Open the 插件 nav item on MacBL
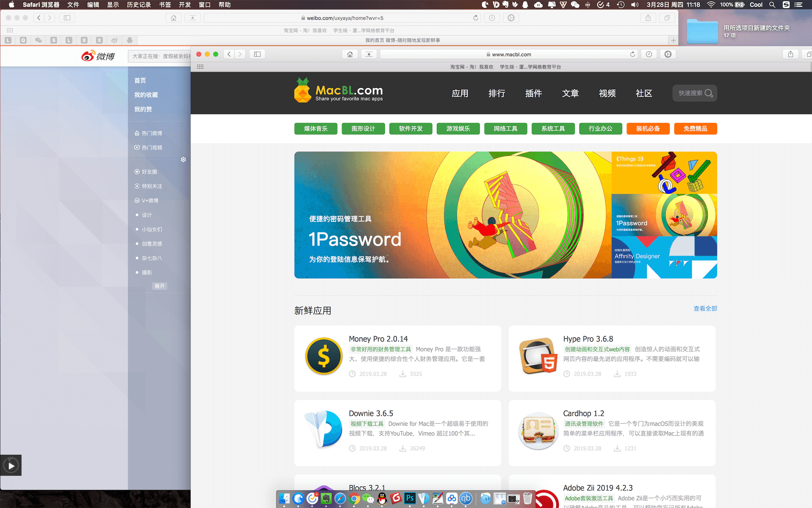The height and width of the screenshot is (508, 812). pyautogui.click(x=533, y=93)
